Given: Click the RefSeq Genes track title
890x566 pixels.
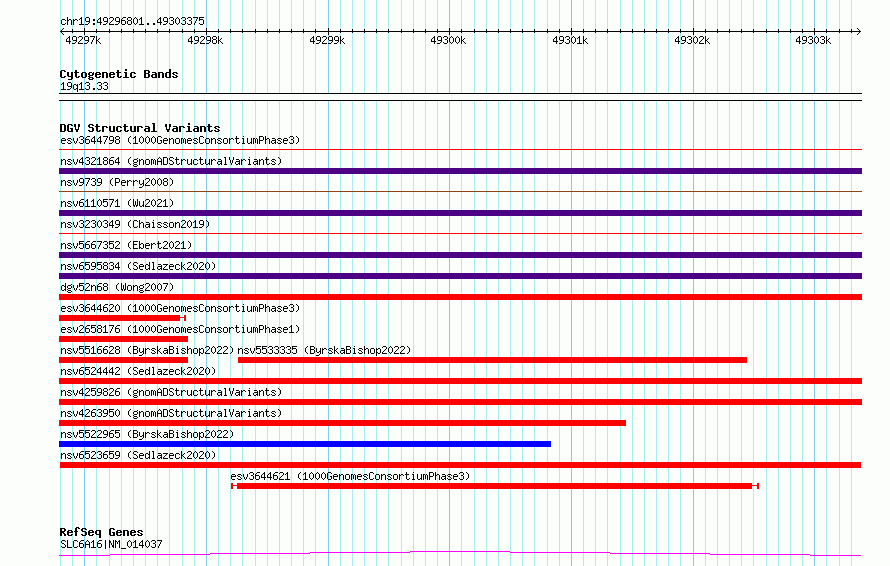Looking at the screenshot, I should [x=101, y=533].
